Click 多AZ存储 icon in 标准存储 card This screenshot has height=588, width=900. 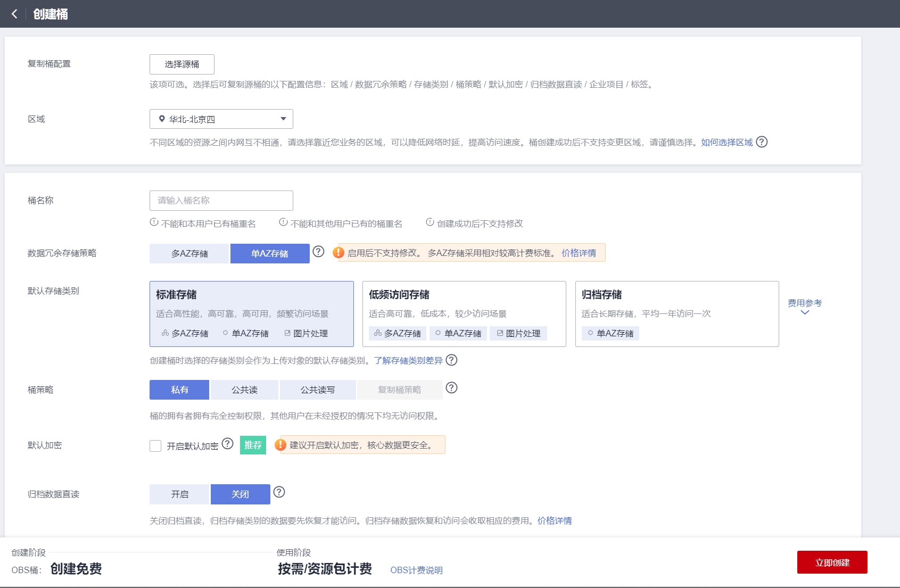(x=165, y=333)
